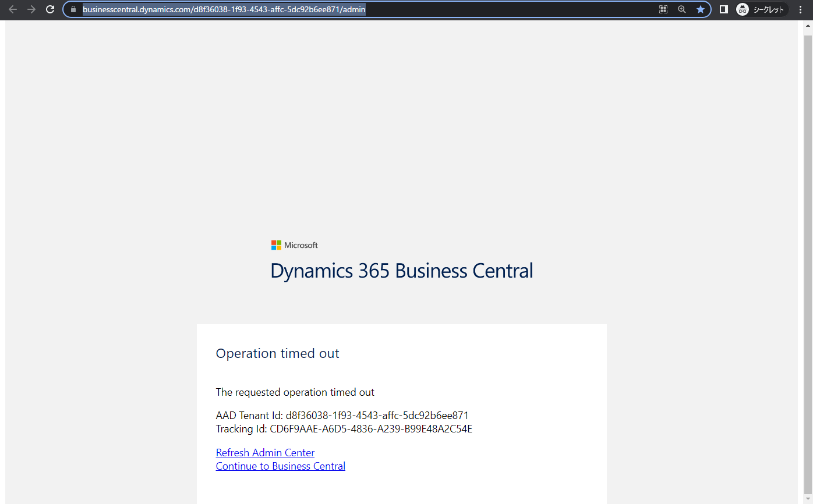This screenshot has height=504, width=813.
Task: Click the Continue to Business Central link
Action: (x=280, y=466)
